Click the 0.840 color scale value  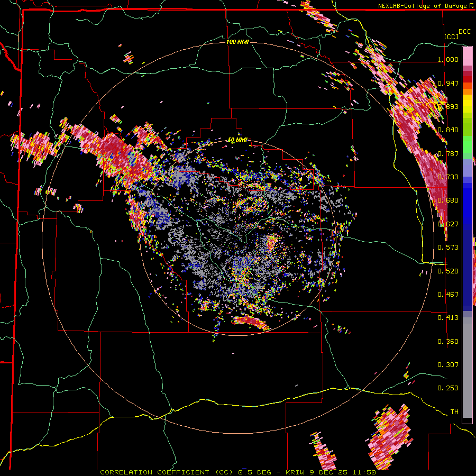click(448, 130)
